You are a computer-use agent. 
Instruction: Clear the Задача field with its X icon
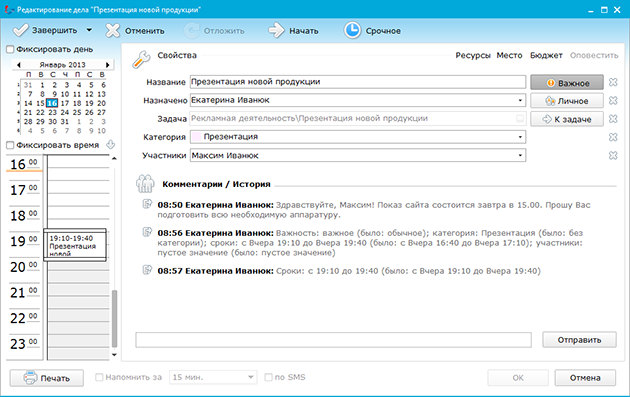(x=613, y=119)
